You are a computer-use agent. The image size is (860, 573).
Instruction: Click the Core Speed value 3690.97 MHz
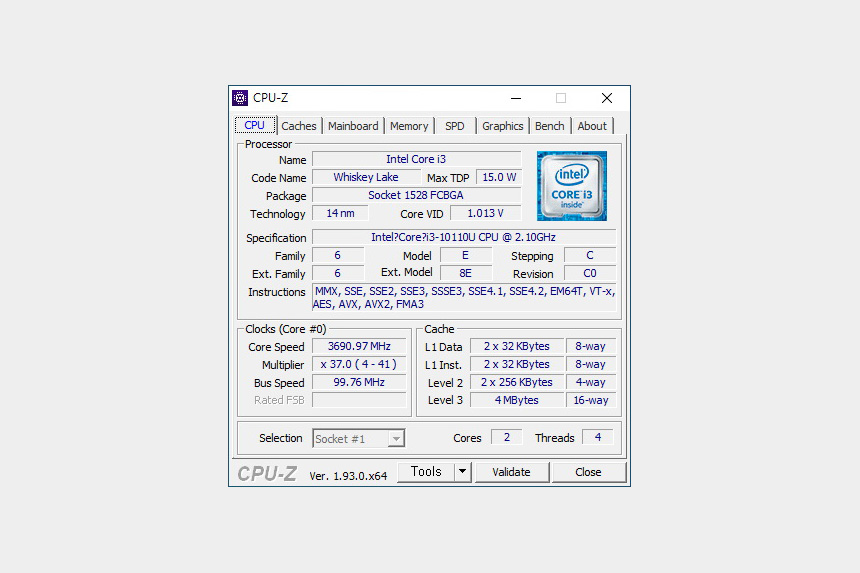click(x=359, y=346)
